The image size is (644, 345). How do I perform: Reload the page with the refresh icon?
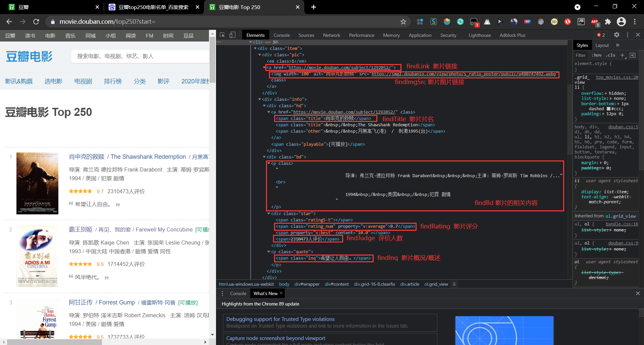click(x=36, y=22)
